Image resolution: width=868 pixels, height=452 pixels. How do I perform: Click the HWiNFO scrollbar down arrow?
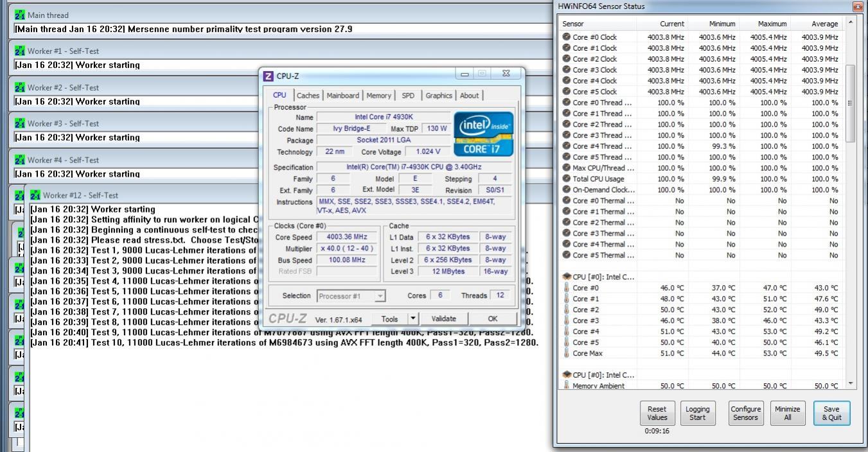pyautogui.click(x=851, y=383)
